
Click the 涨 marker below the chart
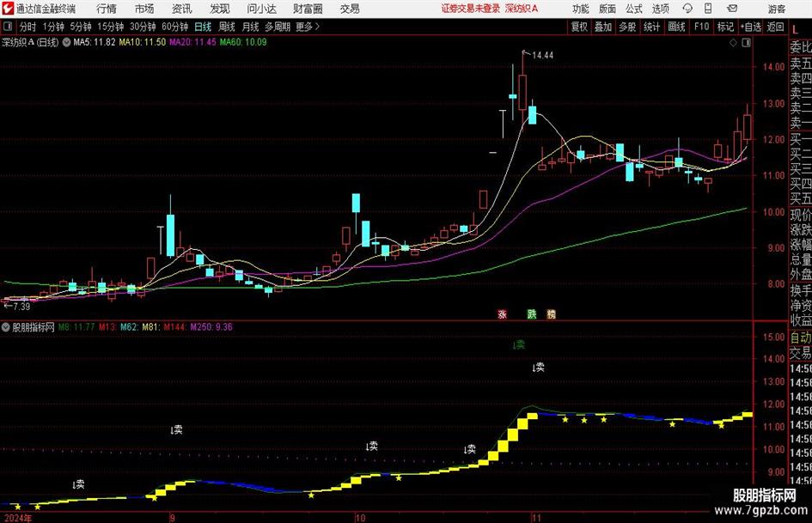point(502,314)
